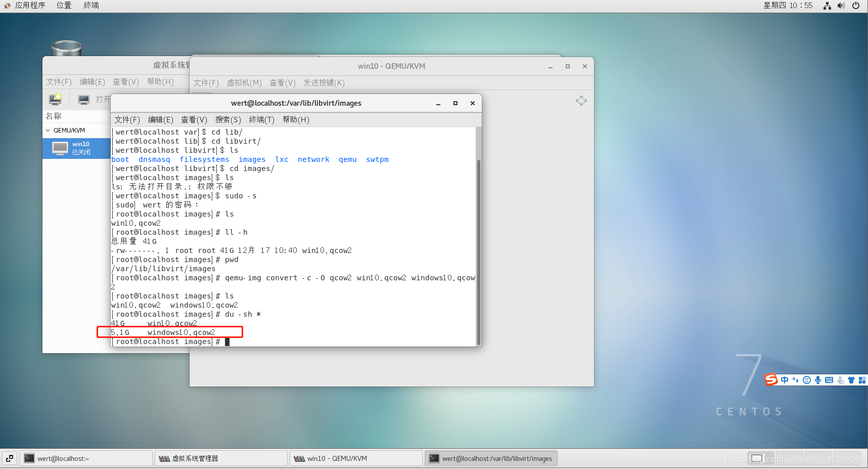This screenshot has height=469, width=868.
Task: Open the 终端 menu in top panel
Action: coord(91,6)
